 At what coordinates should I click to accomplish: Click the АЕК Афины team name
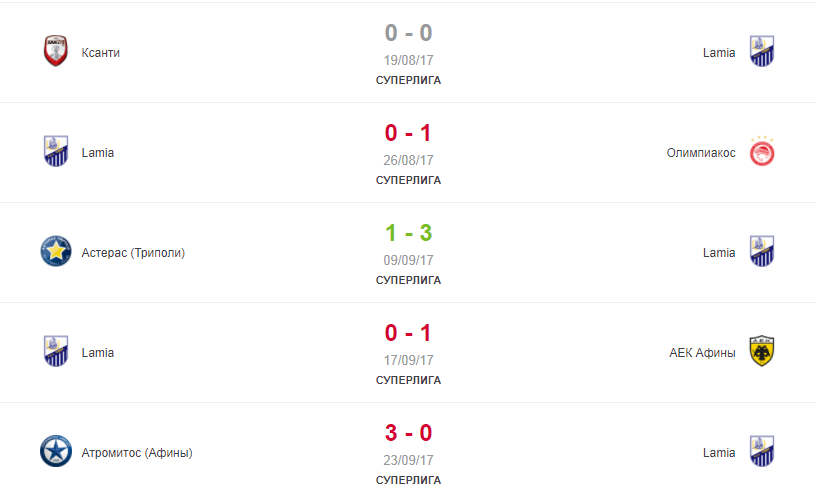[702, 353]
